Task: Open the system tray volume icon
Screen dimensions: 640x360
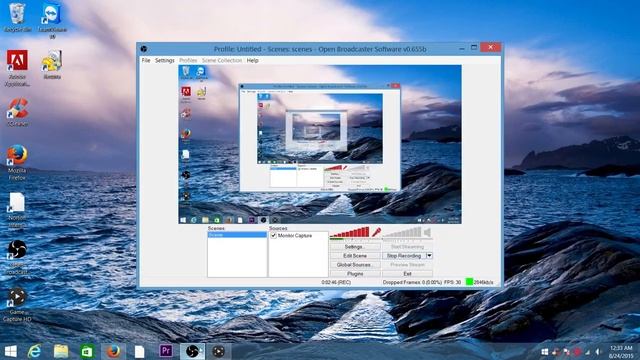Action: [x=598, y=351]
